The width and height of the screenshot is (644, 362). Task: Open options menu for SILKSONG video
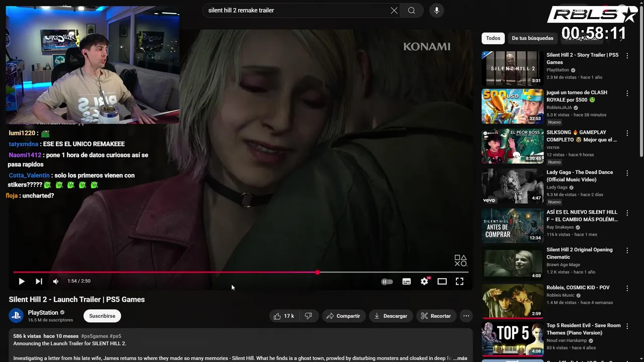tap(627, 133)
